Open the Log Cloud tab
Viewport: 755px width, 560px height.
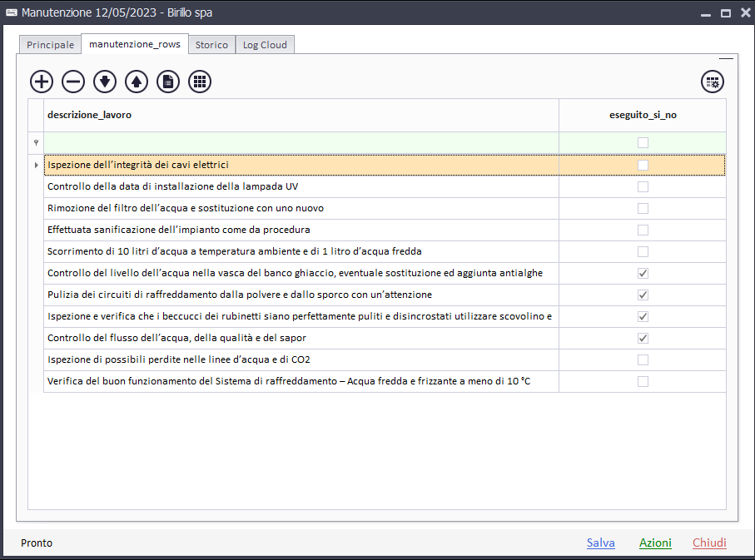265,45
